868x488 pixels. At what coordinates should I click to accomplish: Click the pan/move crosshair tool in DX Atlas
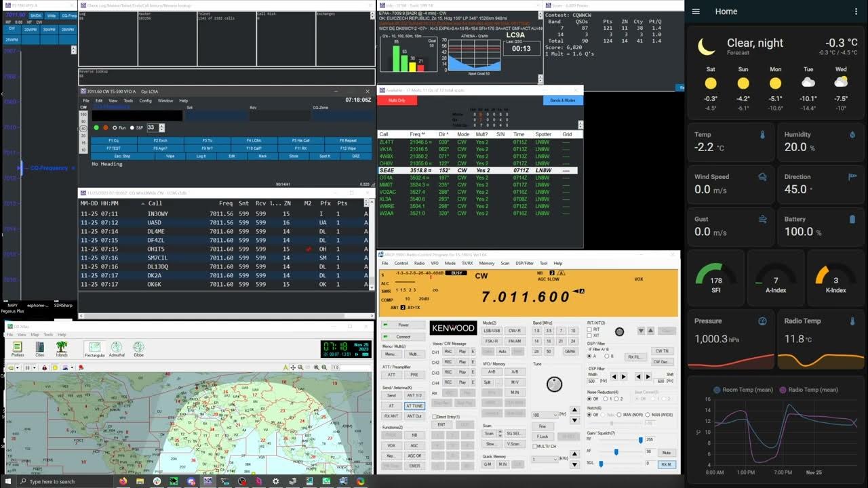[292, 367]
